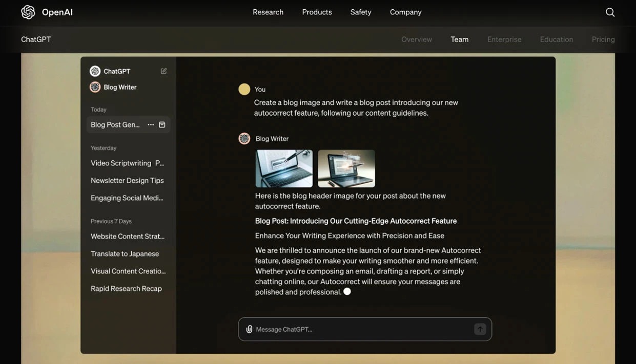Image resolution: width=636 pixels, height=364 pixels.
Task: Click the Previous 7 Days label
Action: [x=111, y=221]
